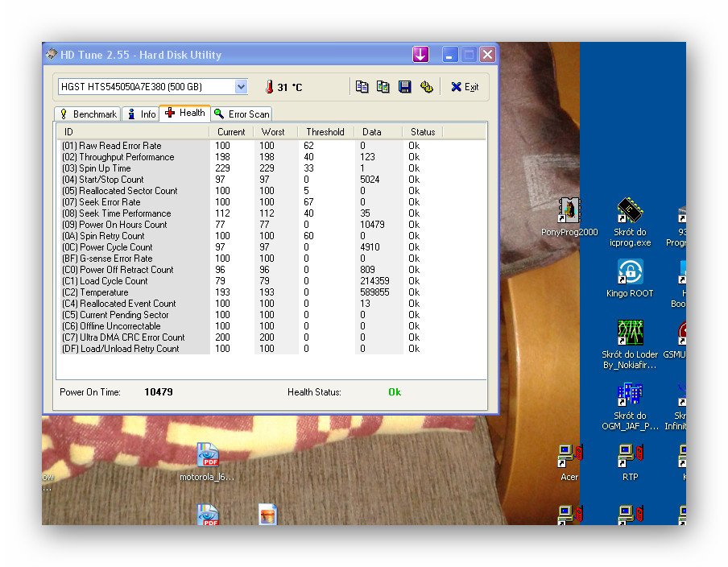Click the Power On Time value 10479

click(x=159, y=392)
